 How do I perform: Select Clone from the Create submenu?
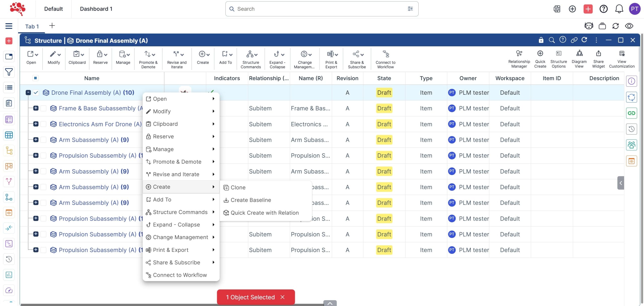pos(238,188)
